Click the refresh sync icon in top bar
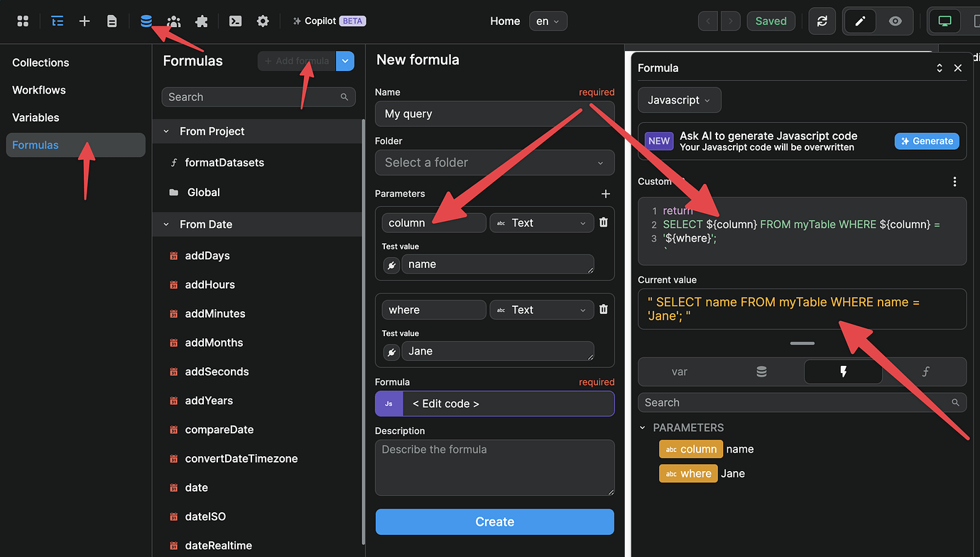The width and height of the screenshot is (980, 557). pyautogui.click(x=822, y=21)
